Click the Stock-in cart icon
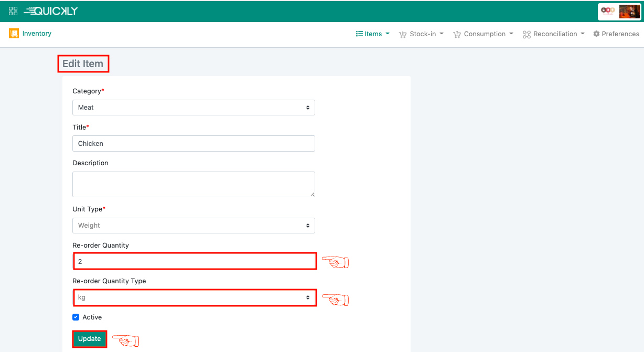 [x=403, y=35]
